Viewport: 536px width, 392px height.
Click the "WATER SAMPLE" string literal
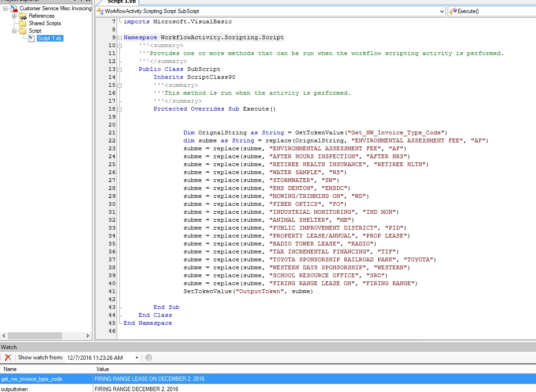(295, 172)
